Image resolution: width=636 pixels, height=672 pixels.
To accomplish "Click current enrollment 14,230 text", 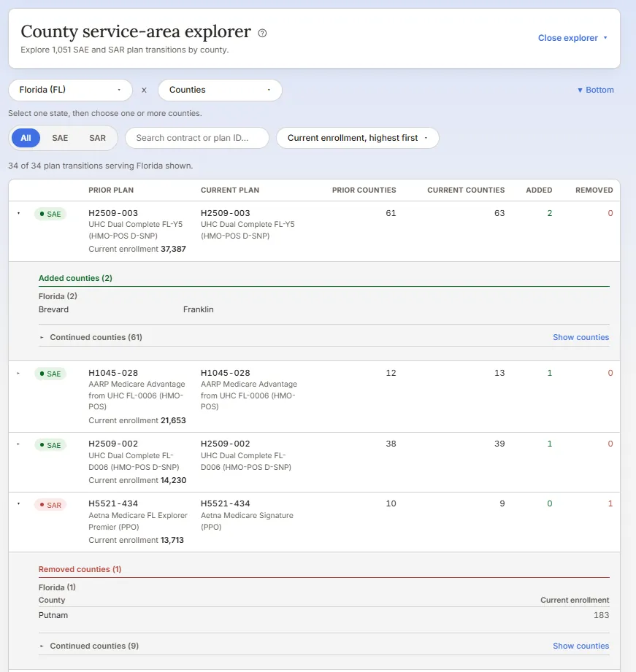I will click(137, 480).
